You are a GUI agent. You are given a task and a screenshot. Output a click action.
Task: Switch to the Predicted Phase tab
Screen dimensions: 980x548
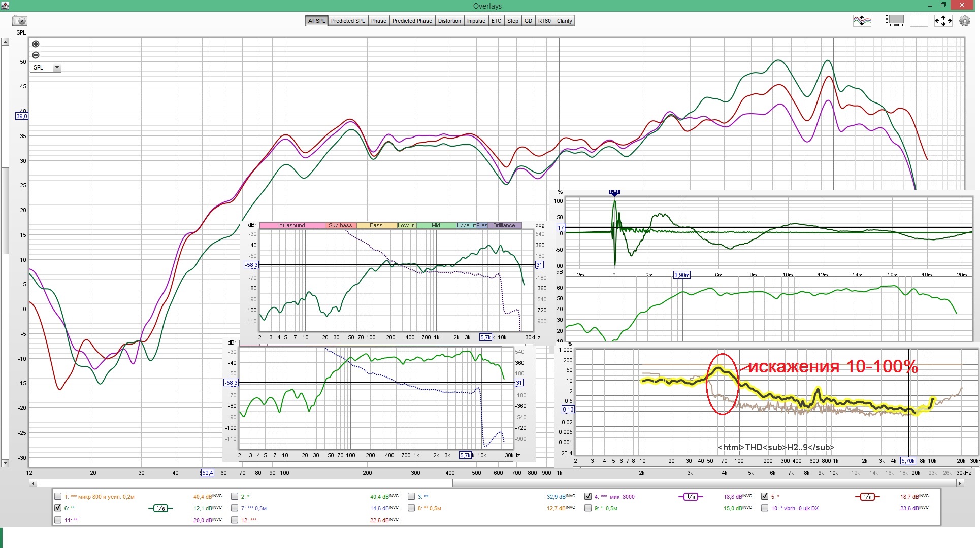pyautogui.click(x=412, y=21)
